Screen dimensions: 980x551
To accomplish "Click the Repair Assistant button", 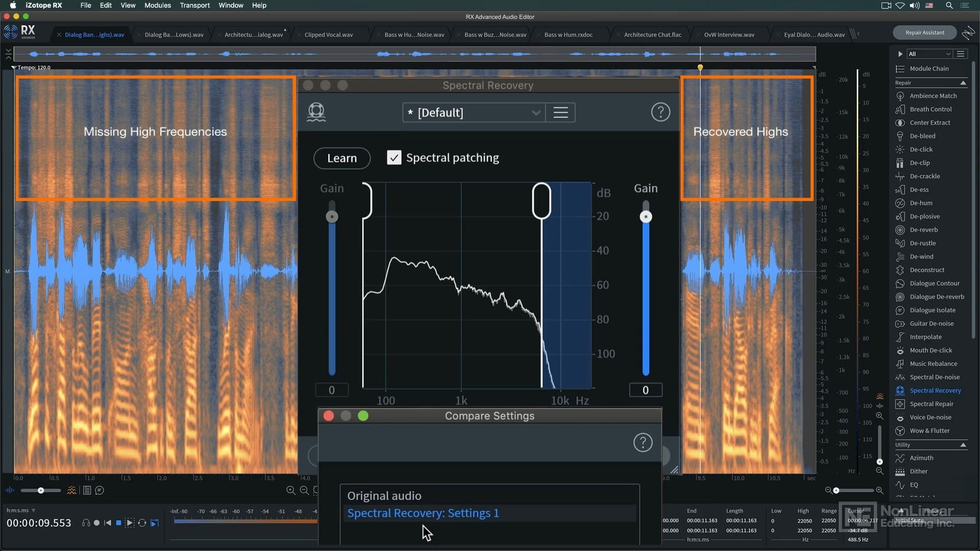I will coord(924,33).
